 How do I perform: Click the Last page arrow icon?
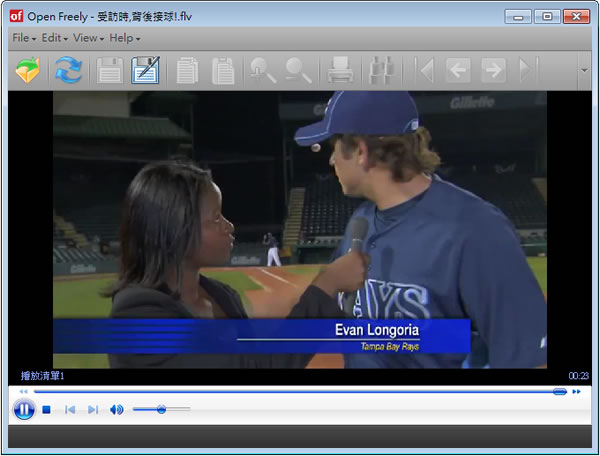click(x=528, y=70)
